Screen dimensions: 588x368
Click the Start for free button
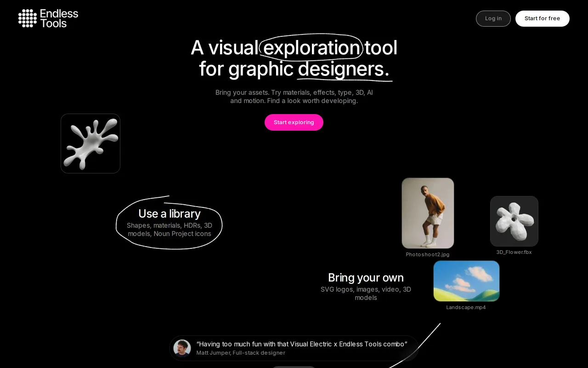pyautogui.click(x=543, y=18)
